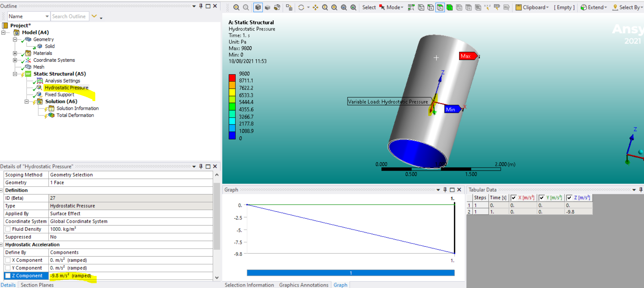Image resolution: width=644 pixels, height=288 pixels.
Task: Switch to the Graphics Annotations tab
Action: pos(303,285)
